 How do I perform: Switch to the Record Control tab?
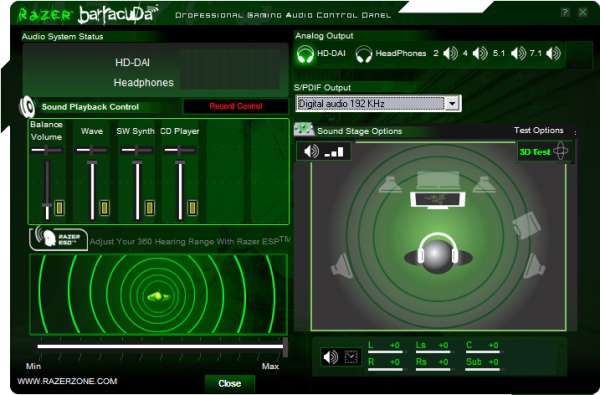236,106
